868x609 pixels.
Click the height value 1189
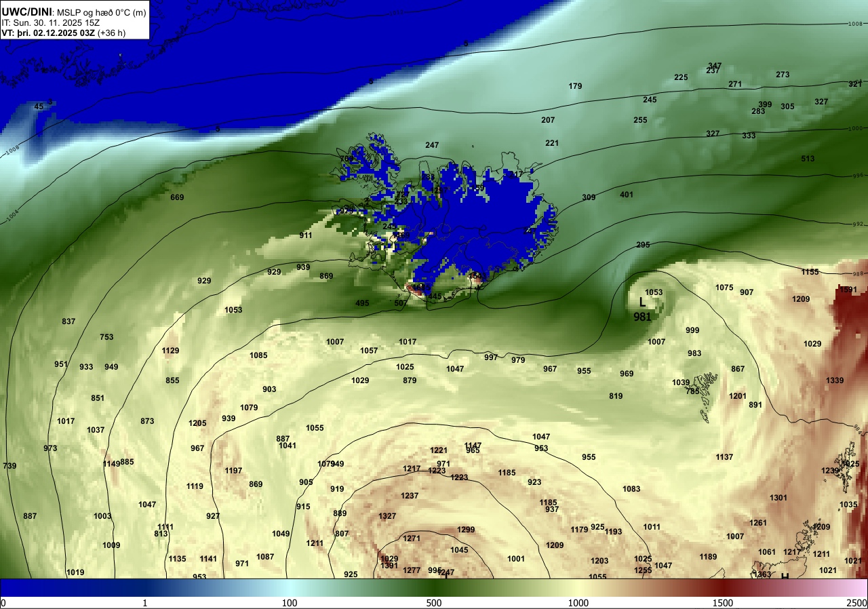point(708,557)
